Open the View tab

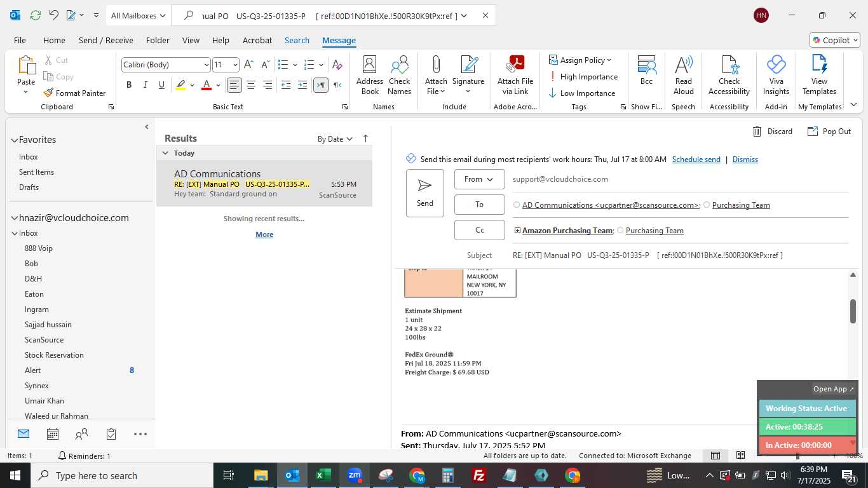click(191, 40)
